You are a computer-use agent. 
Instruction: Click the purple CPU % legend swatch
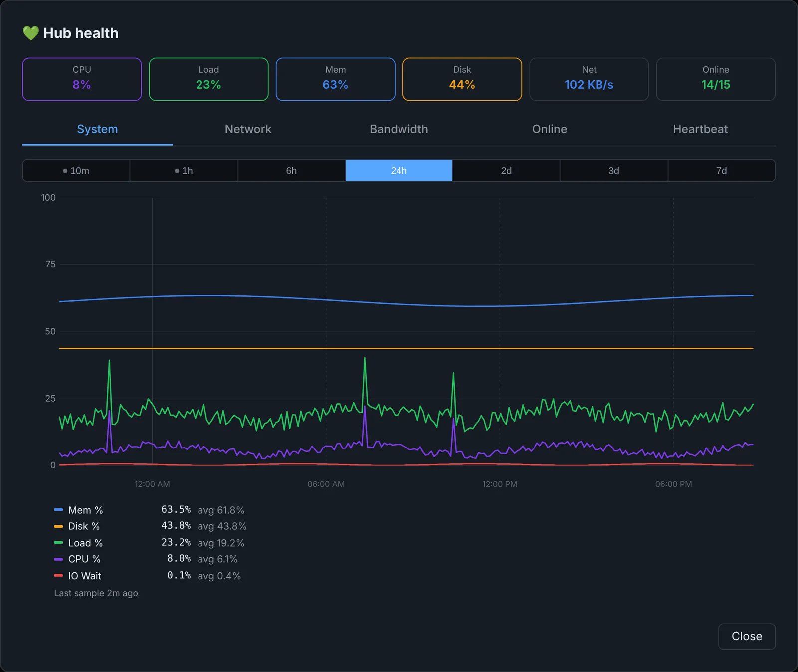pyautogui.click(x=58, y=559)
